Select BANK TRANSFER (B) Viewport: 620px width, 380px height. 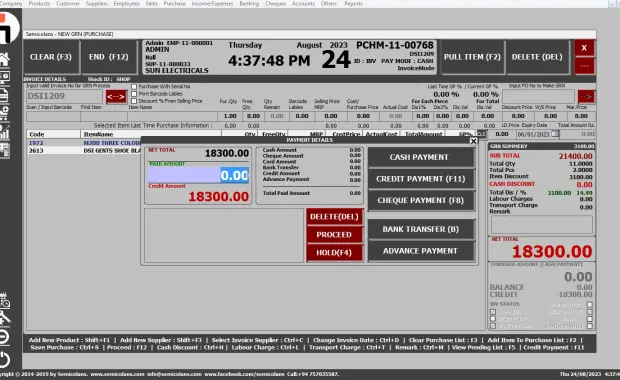[421, 229]
